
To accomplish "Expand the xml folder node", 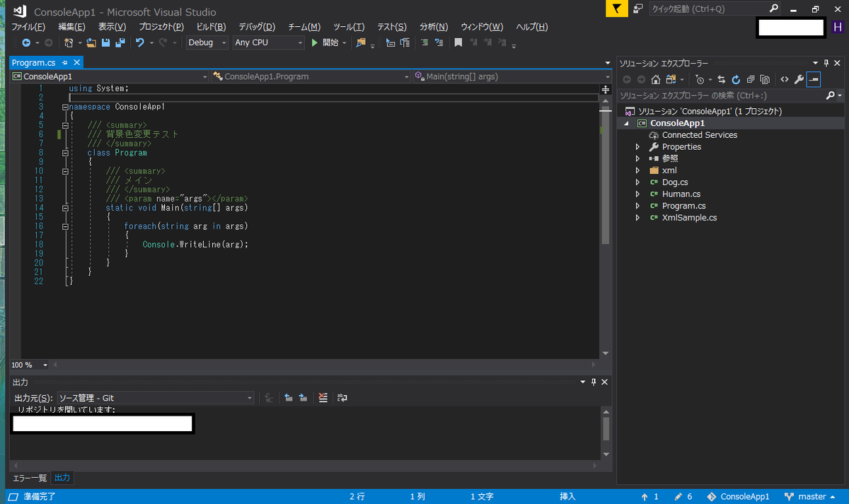I will (637, 170).
